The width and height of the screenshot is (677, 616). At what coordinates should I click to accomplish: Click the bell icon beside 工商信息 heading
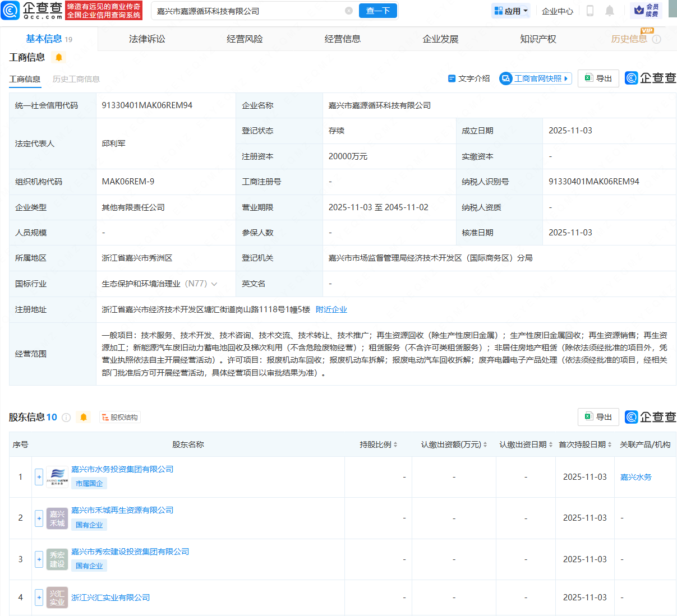(x=59, y=57)
